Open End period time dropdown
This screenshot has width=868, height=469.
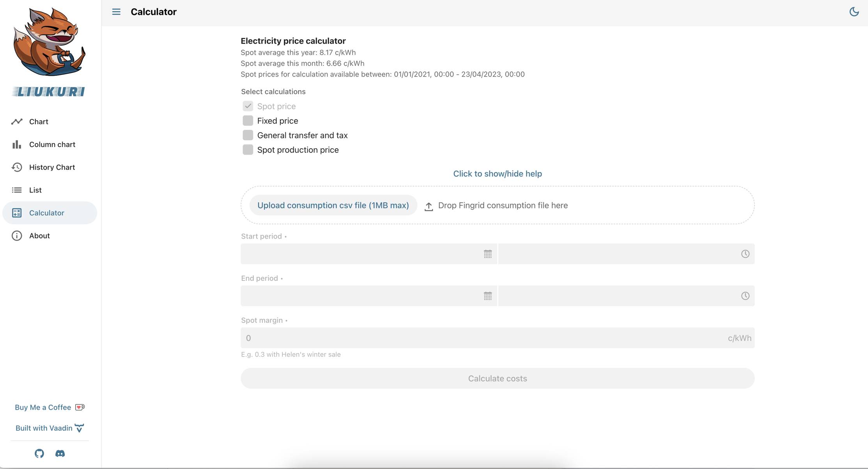tap(745, 296)
